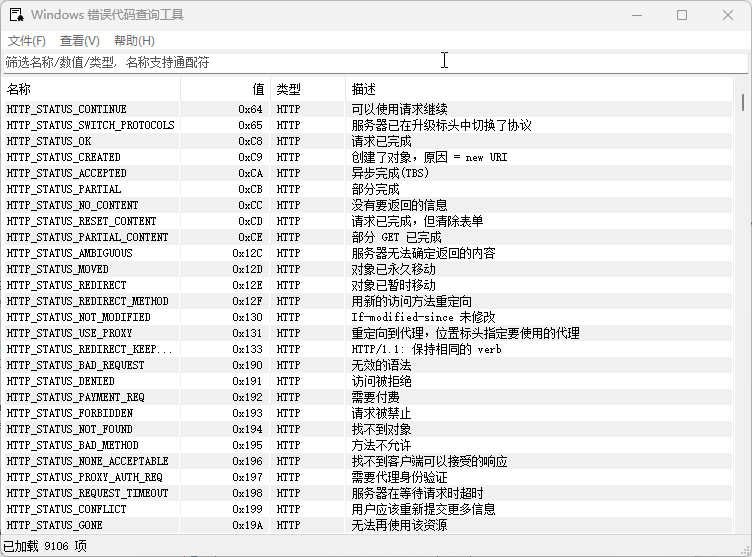Sort by the 值 column header
The height and width of the screenshot is (557, 752).
[225, 89]
